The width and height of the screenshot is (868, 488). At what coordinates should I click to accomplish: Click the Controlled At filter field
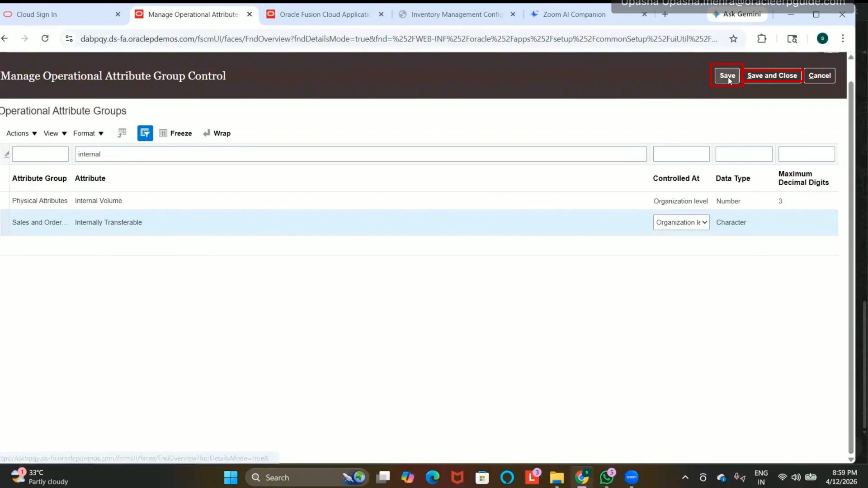point(681,154)
